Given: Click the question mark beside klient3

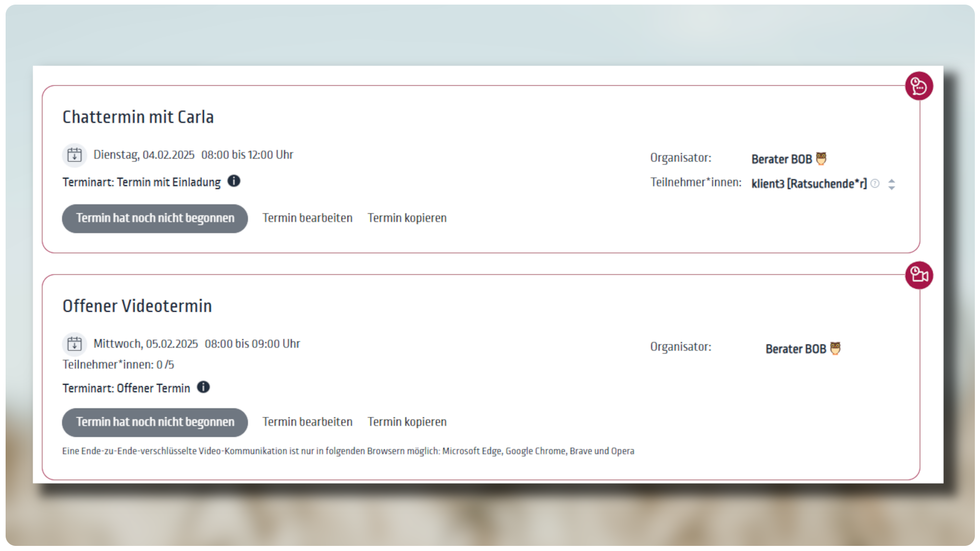Looking at the screenshot, I should pyautogui.click(x=875, y=184).
